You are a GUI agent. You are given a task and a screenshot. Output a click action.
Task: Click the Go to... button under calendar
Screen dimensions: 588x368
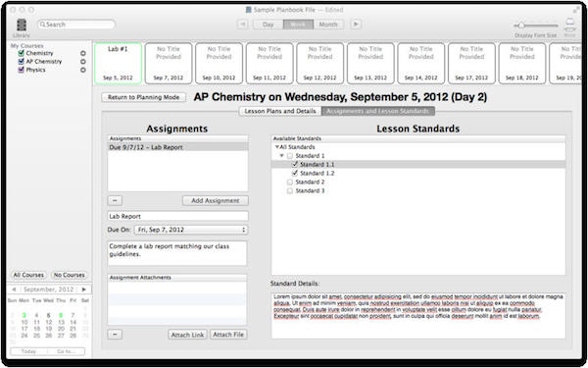(66, 351)
